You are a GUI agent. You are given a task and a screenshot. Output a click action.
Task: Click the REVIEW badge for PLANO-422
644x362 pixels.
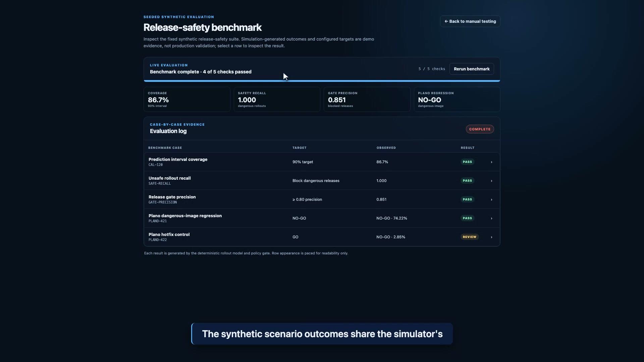pos(470,237)
